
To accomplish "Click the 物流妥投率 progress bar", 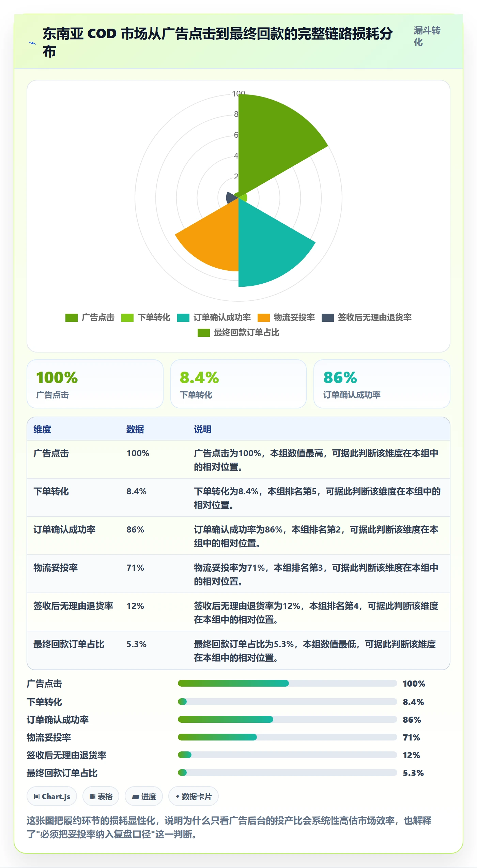I will click(287, 737).
